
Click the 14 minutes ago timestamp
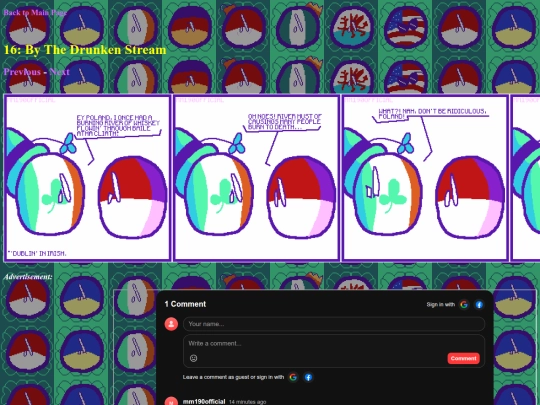[x=247, y=402]
